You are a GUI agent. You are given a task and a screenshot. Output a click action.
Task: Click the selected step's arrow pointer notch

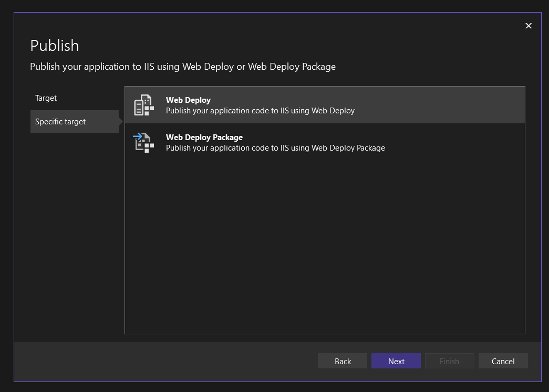point(121,122)
